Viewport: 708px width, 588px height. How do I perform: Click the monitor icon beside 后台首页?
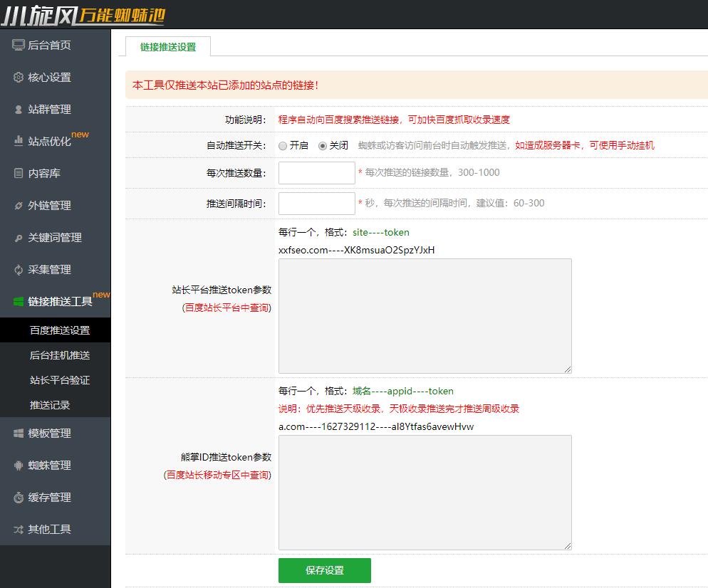pos(18,45)
